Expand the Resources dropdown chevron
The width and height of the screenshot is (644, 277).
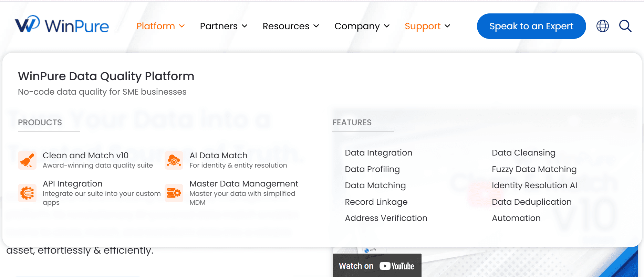(x=316, y=26)
